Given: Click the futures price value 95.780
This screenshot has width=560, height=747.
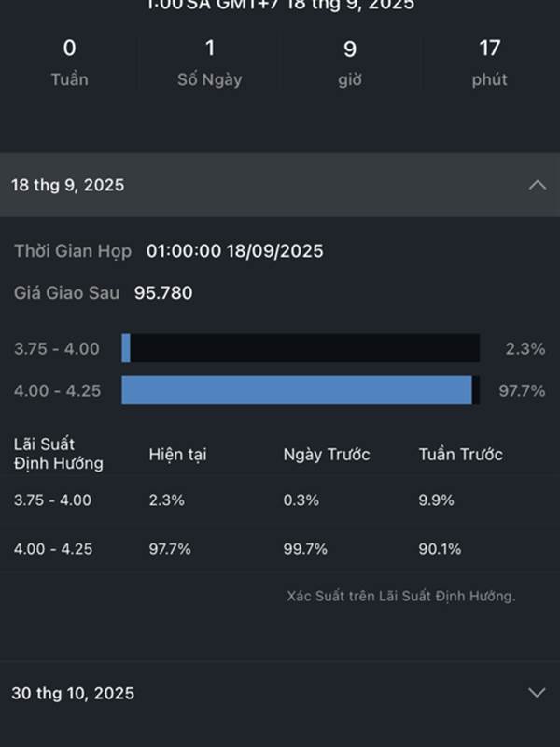Looking at the screenshot, I should tap(163, 292).
